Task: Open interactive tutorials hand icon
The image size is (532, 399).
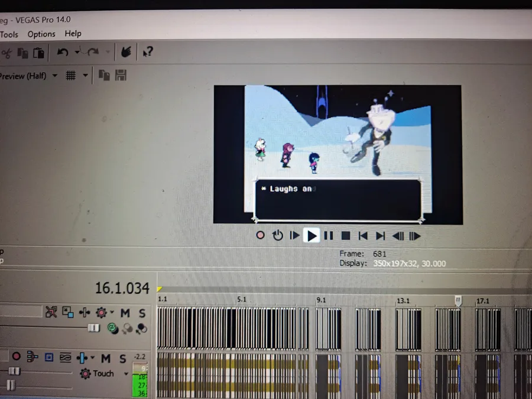Action: click(x=126, y=51)
